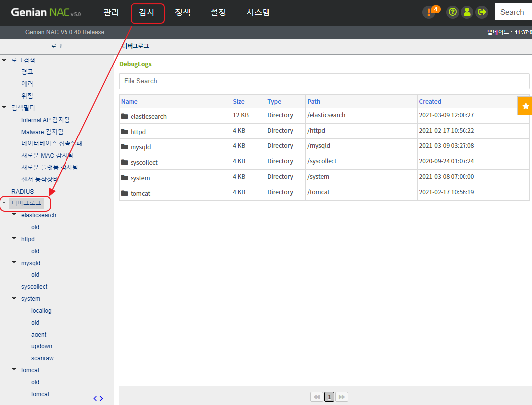Collapse the 검색필터 tree section
This screenshot has width=532, height=405.
4,108
